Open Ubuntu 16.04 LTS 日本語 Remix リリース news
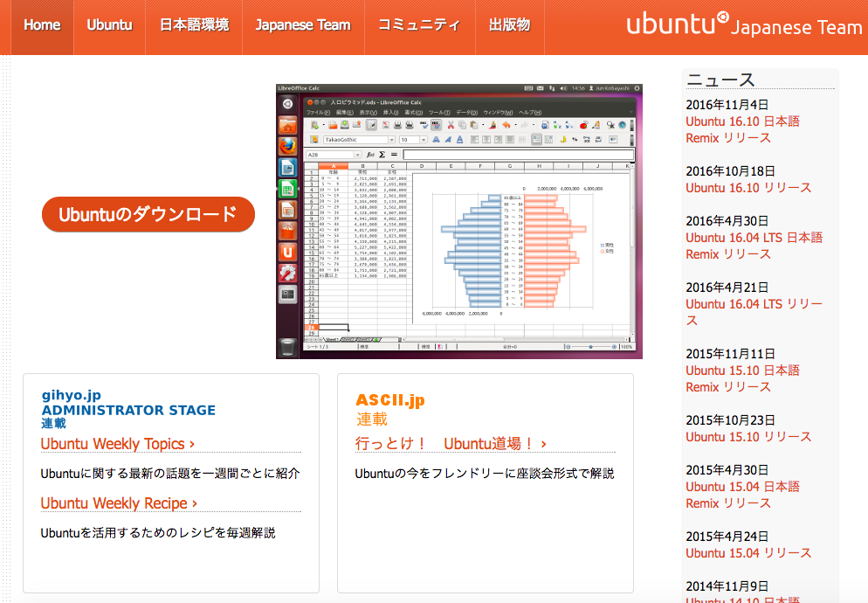This screenshot has height=603, width=868. click(x=754, y=246)
